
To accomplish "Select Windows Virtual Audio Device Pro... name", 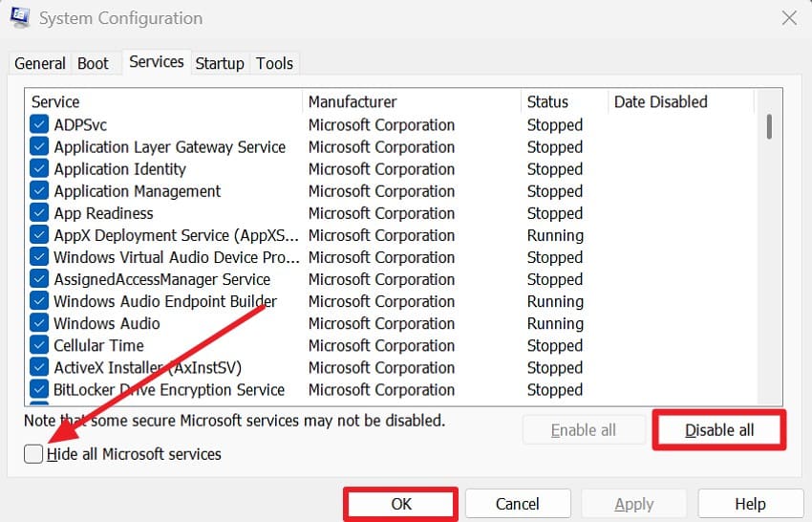I will 177,257.
